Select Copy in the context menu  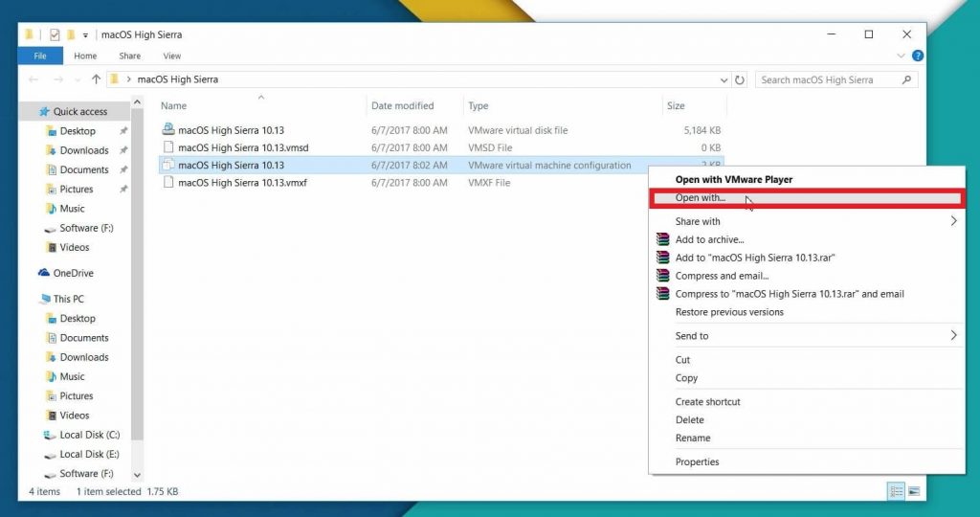tap(686, 378)
